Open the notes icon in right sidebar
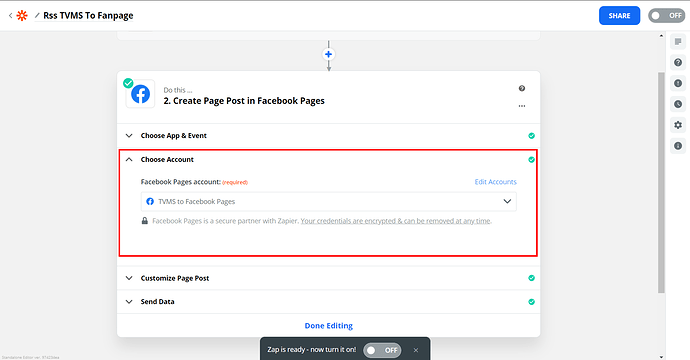The width and height of the screenshot is (690, 360). tap(678, 42)
